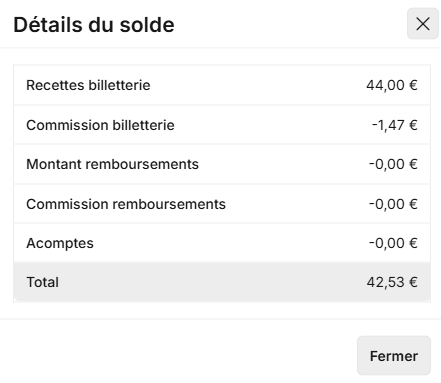Click the 42,53 € total amount
441x383 pixels.
392,282
